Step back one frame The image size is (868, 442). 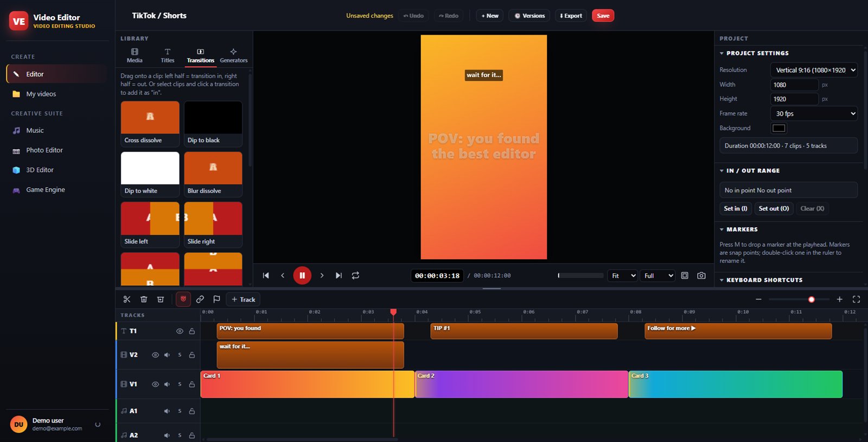(x=283, y=276)
